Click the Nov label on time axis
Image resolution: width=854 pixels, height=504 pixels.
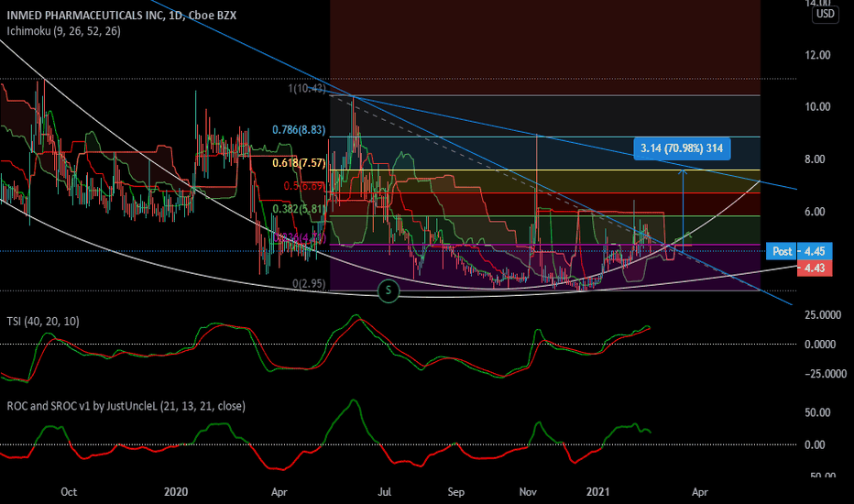(528, 492)
